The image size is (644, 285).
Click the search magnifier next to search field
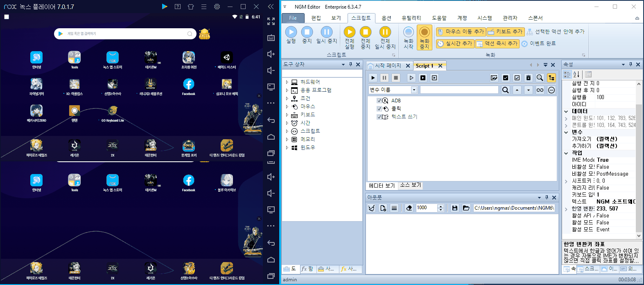506,90
